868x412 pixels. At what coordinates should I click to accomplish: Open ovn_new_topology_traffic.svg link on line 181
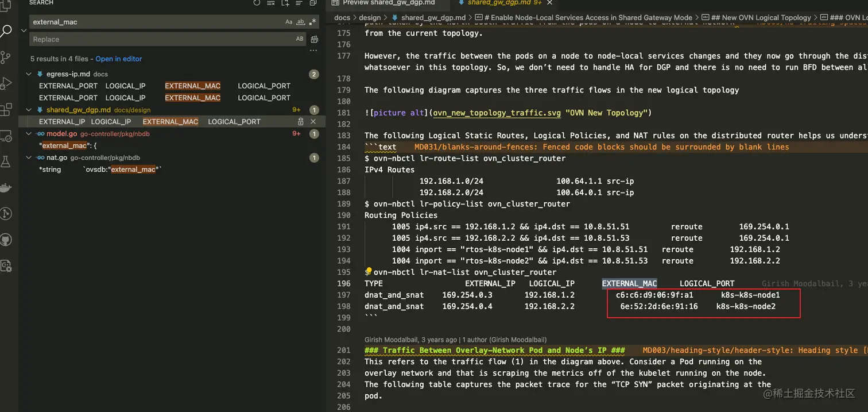pos(497,113)
